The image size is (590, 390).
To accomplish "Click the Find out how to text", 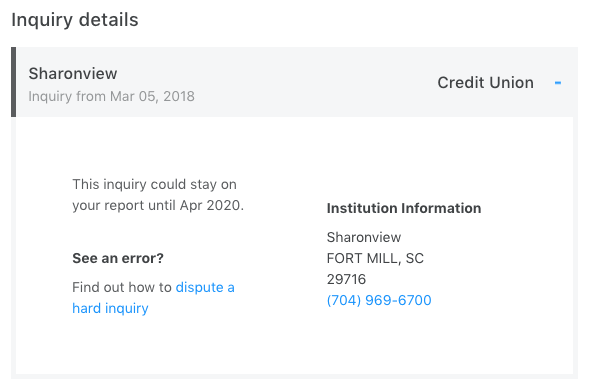I will (122, 287).
